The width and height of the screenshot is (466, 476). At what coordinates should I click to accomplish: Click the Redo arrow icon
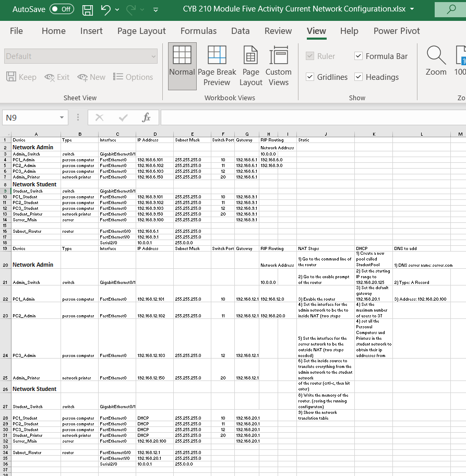(x=131, y=10)
